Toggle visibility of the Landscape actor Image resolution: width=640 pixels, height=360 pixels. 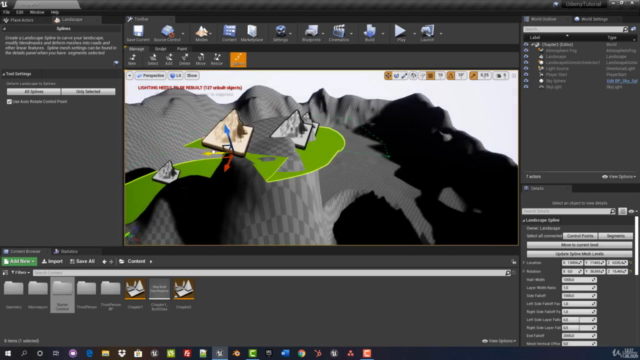526,57
